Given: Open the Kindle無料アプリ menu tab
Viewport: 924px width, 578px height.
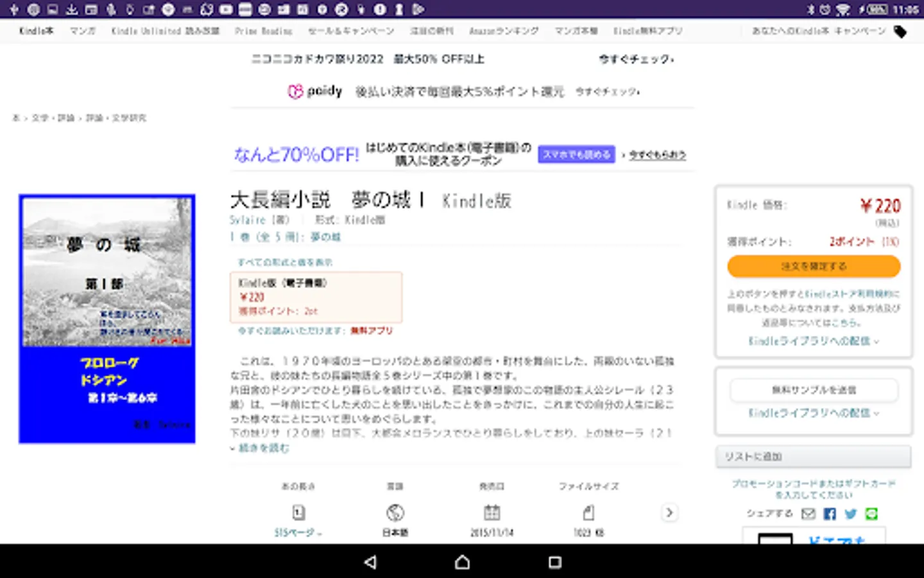Looking at the screenshot, I should click(x=648, y=31).
